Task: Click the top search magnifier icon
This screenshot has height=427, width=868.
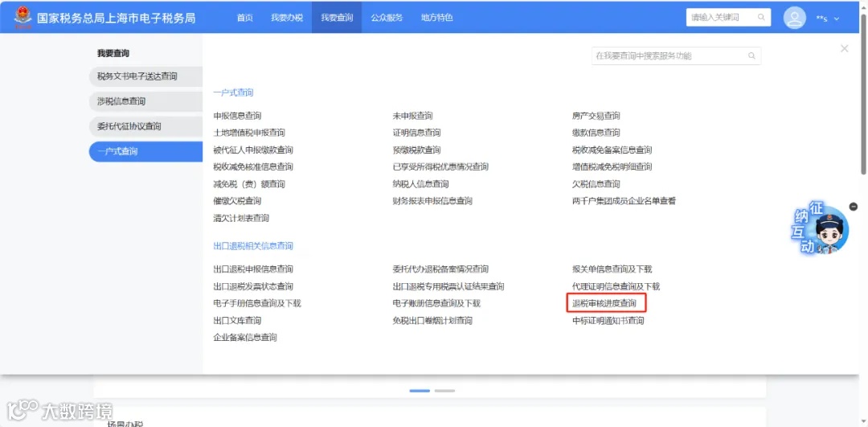Action: 761,17
